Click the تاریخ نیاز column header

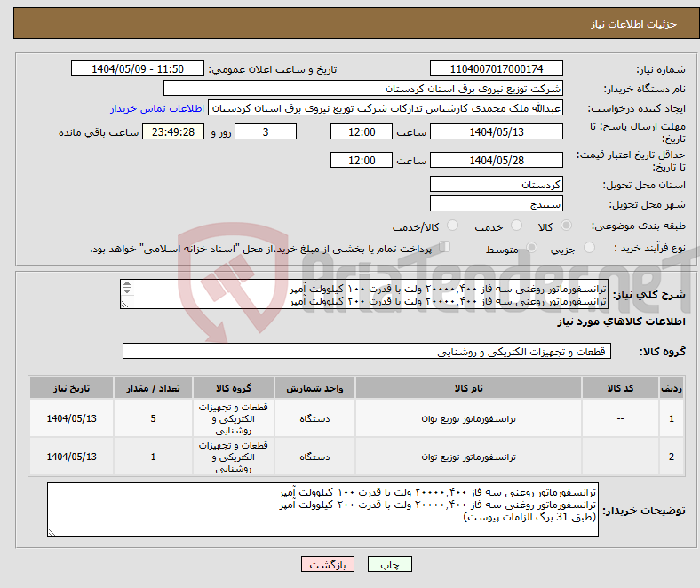[71, 388]
